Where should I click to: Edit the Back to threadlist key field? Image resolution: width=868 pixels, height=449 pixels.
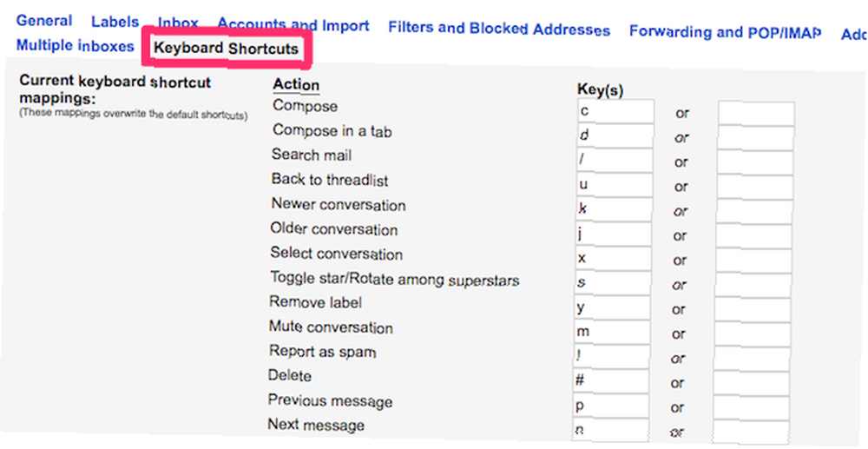pyautogui.click(x=614, y=185)
